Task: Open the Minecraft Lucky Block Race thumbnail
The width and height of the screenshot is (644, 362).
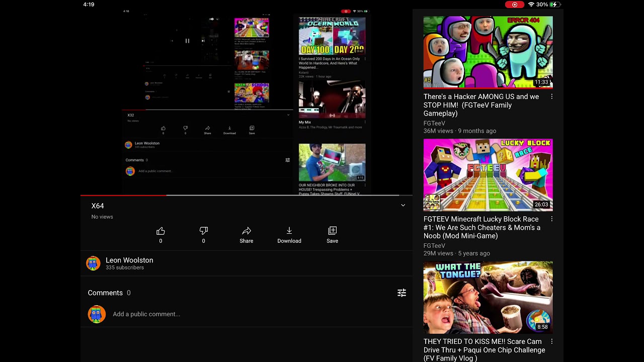Action: pos(488,175)
